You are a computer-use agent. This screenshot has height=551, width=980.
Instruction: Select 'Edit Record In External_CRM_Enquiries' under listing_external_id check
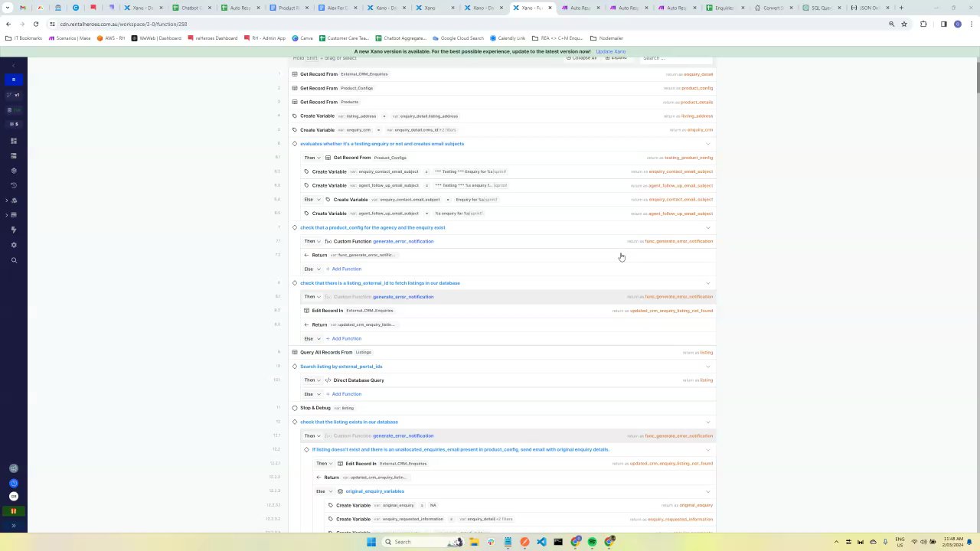point(508,311)
